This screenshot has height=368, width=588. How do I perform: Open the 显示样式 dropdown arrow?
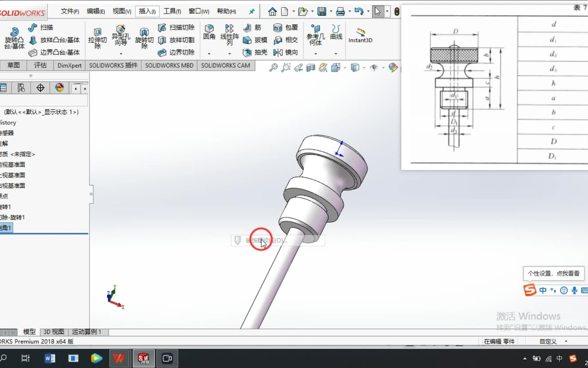pos(364,68)
